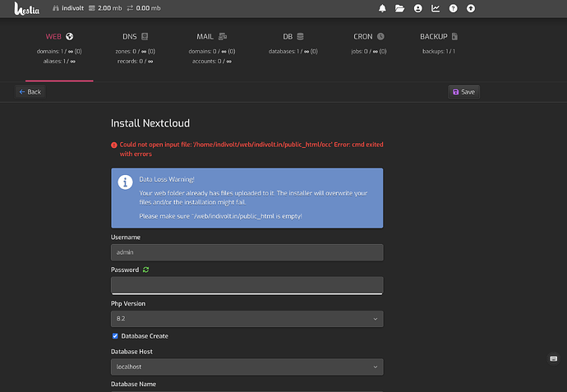Open the user account profile icon
The height and width of the screenshot is (392, 567).
coord(417,8)
